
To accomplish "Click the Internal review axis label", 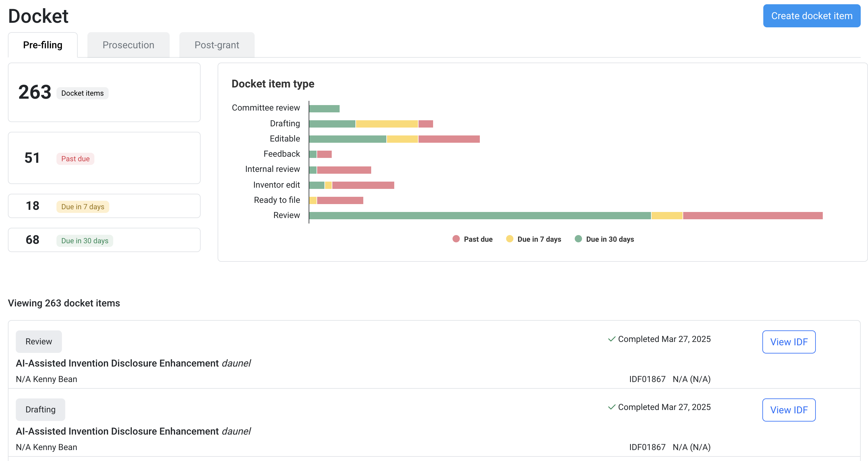I will coord(272,169).
